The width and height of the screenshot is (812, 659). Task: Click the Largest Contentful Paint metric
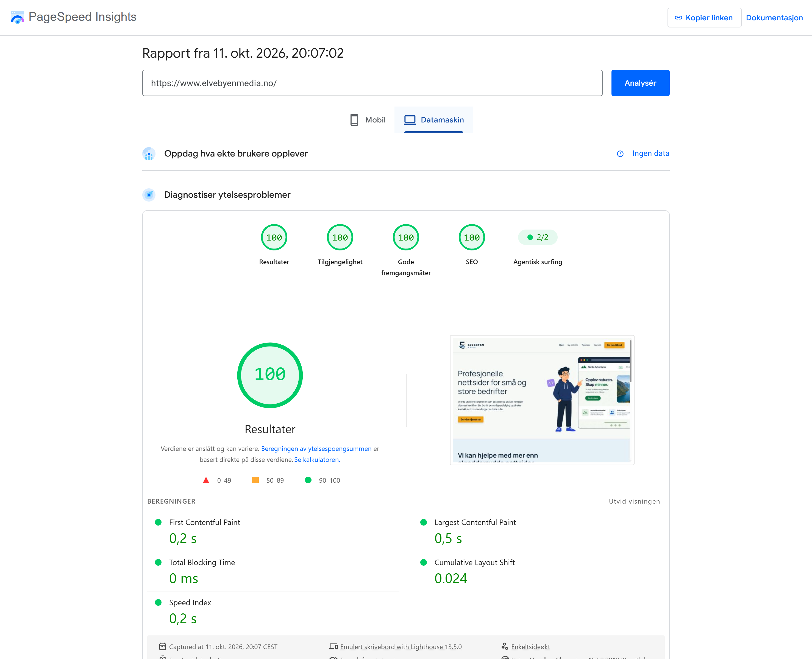(538, 531)
